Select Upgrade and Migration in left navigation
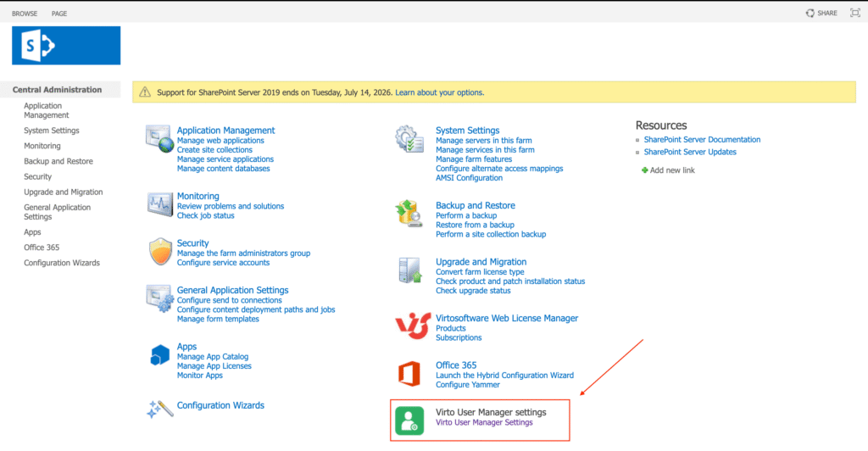Viewport: 868px width, 451px height. (x=63, y=192)
